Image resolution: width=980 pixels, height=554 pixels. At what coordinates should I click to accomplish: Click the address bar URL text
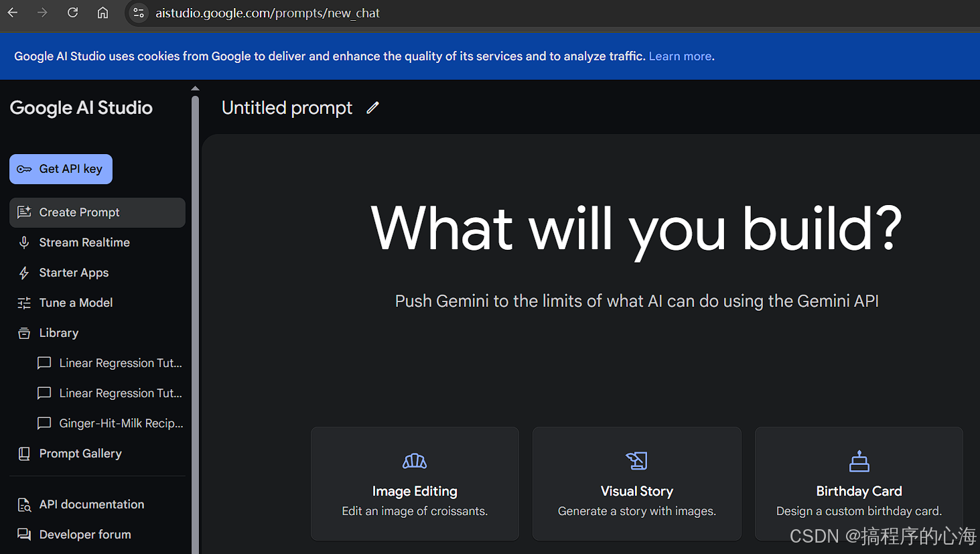267,13
